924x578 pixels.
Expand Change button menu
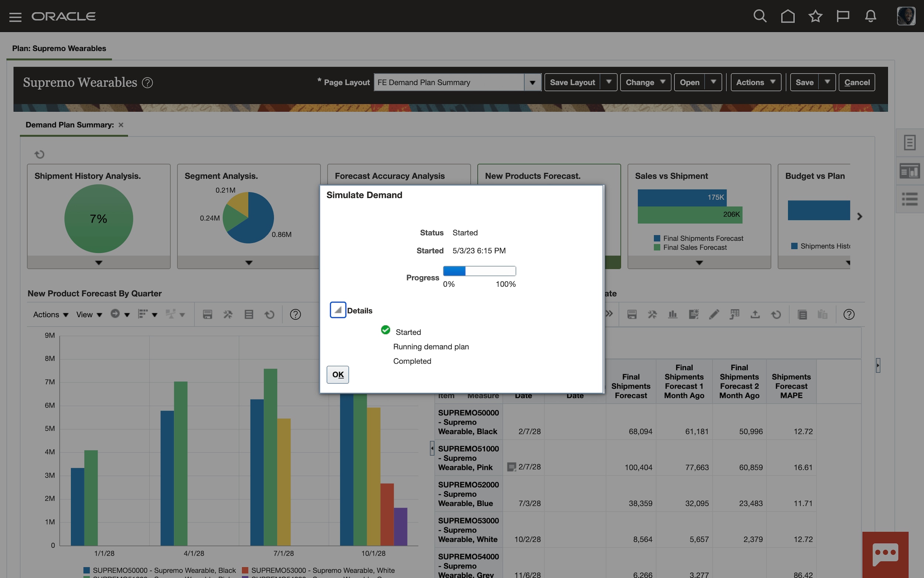pyautogui.click(x=645, y=82)
